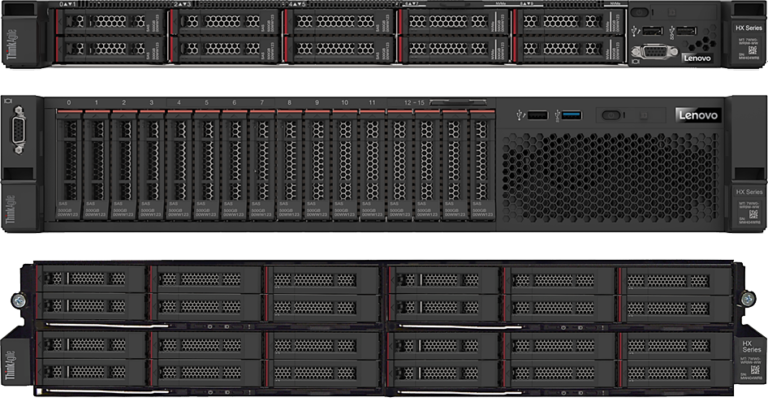Click the HX Series label on middle server
This screenshot has width=768, height=406.
[748, 192]
